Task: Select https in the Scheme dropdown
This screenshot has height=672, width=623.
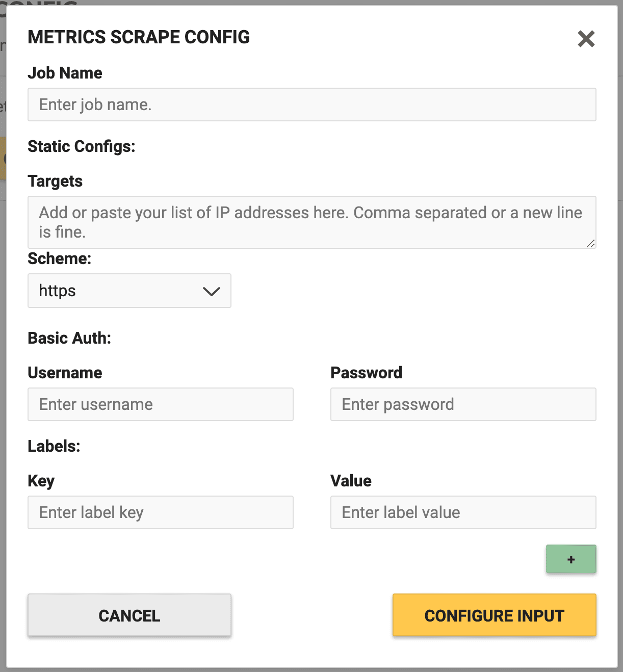Action: pyautogui.click(x=129, y=291)
